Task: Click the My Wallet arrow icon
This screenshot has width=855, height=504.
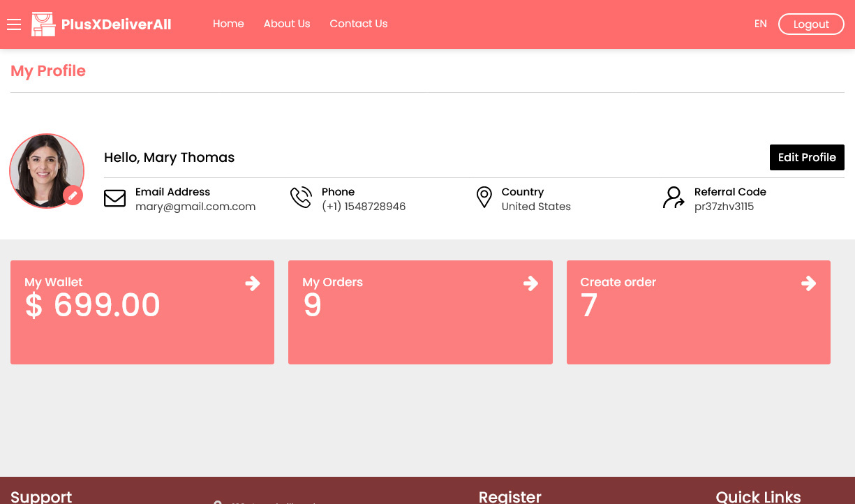Action: pos(253,283)
